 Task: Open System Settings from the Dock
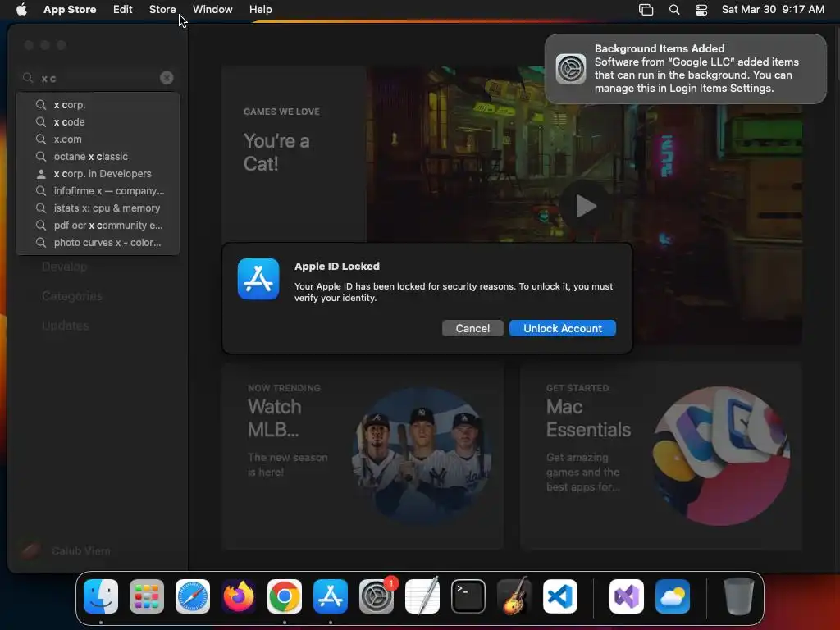coord(377,596)
